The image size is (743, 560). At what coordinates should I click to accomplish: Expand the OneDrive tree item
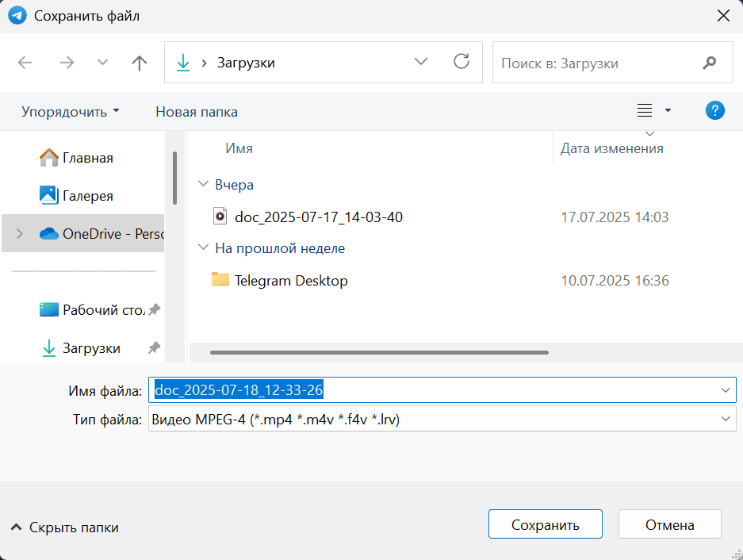click(x=20, y=234)
